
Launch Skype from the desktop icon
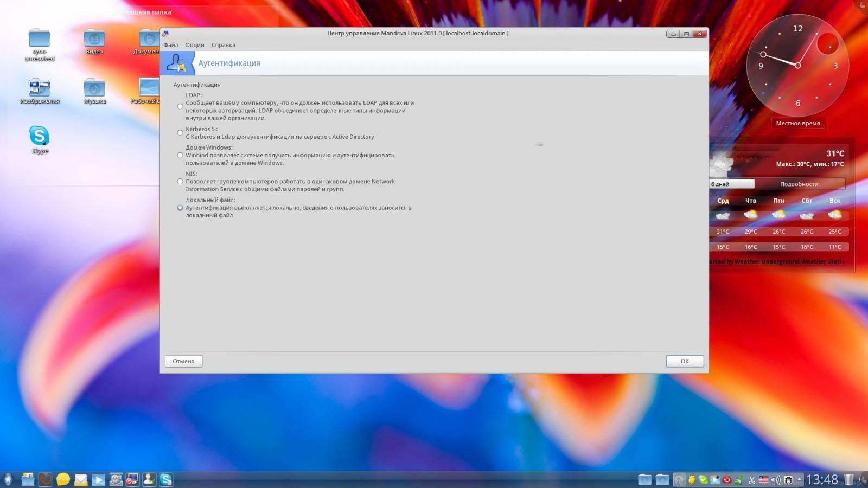click(39, 139)
